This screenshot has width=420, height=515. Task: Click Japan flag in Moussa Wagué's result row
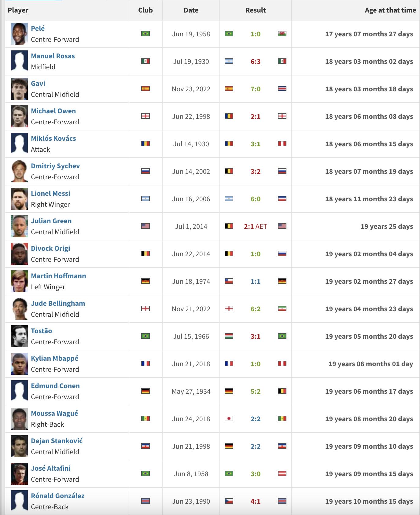click(229, 418)
